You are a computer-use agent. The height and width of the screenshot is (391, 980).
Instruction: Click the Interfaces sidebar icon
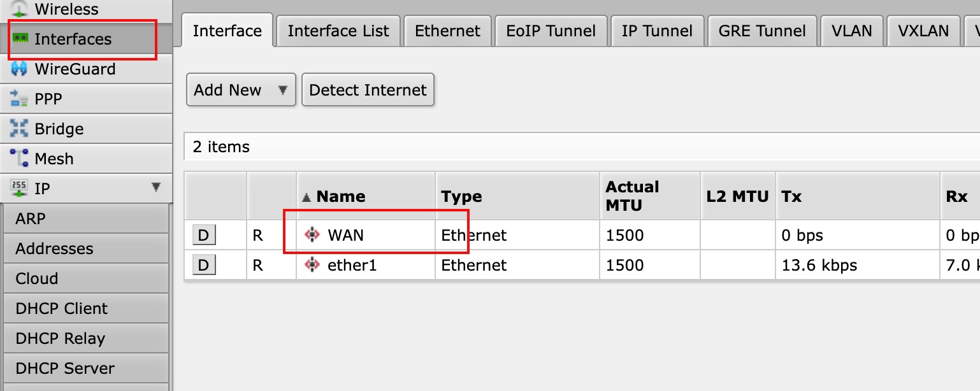point(20,39)
